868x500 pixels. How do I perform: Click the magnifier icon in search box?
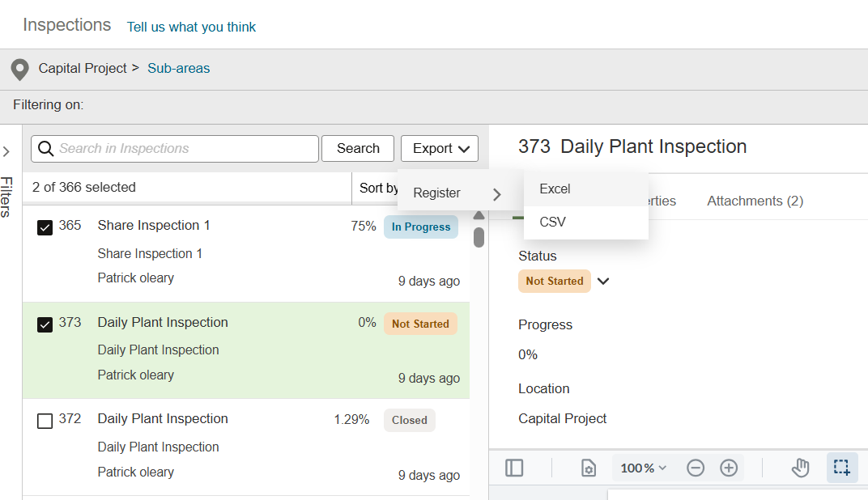click(x=46, y=149)
